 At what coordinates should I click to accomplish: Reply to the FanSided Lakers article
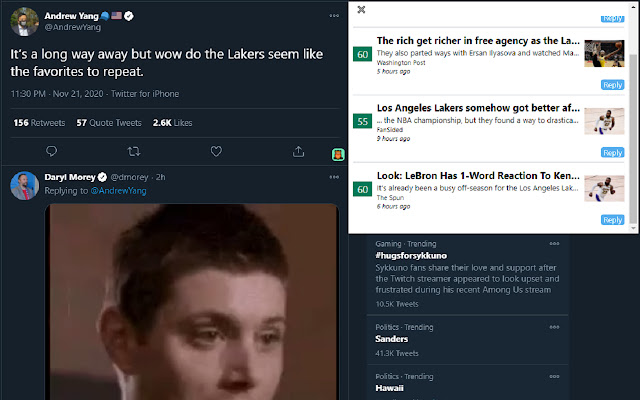pos(613,153)
